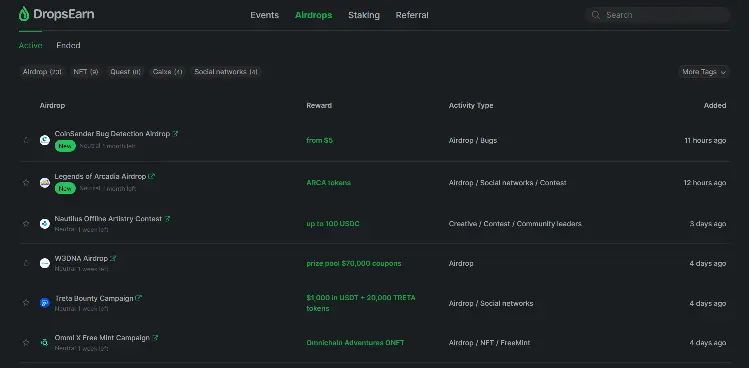Click the Nautilus project logo
This screenshot has width=749, height=368.
[x=45, y=224]
